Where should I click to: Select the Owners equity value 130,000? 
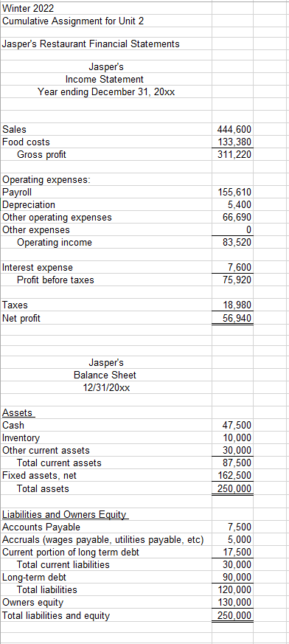pos(232,603)
